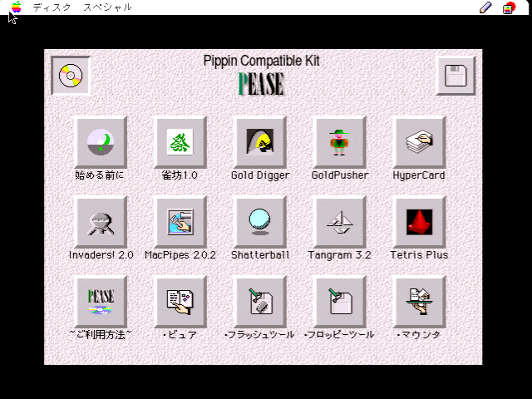
Task: Click the floppy disk button
Action: (x=456, y=76)
